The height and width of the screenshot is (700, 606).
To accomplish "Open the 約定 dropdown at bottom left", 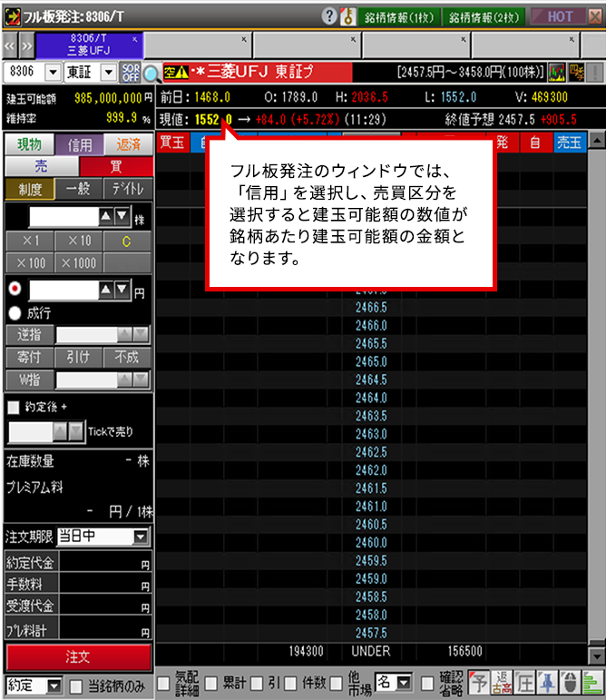I will tap(54, 685).
